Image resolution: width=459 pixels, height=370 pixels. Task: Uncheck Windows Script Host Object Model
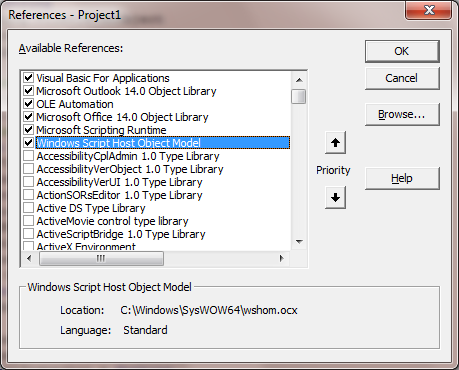(x=29, y=143)
